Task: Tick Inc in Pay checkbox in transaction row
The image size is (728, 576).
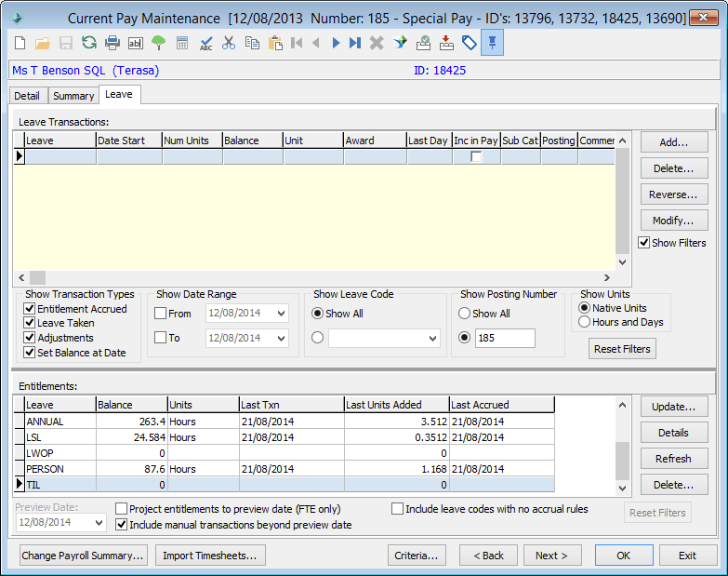Action: (476, 156)
